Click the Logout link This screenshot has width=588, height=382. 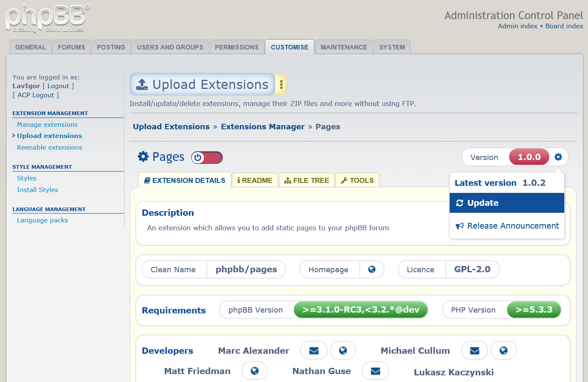[58, 86]
